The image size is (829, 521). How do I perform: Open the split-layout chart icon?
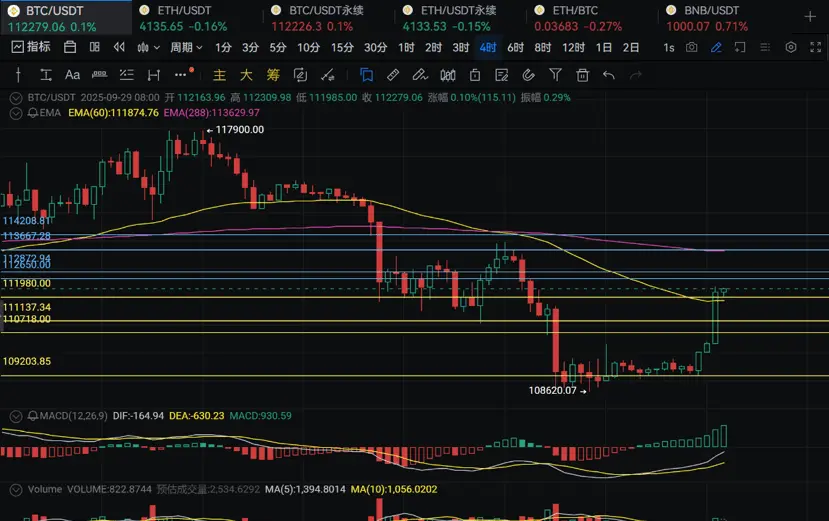click(95, 47)
